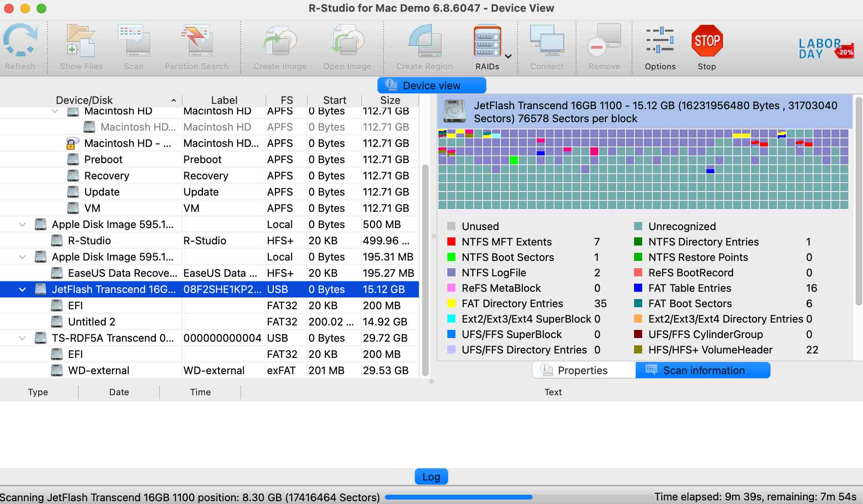Click the Label column header
Viewport: 863px width, 504px height.
224,100
